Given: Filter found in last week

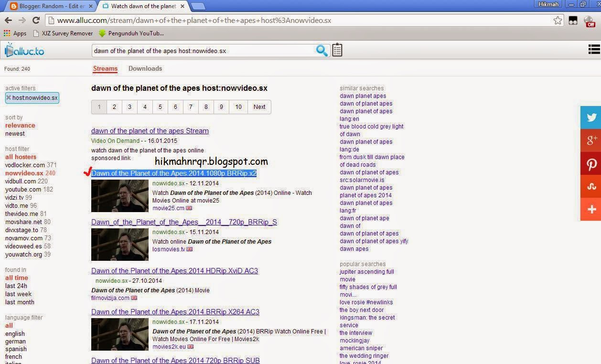Looking at the screenshot, I should click(x=18, y=294).
